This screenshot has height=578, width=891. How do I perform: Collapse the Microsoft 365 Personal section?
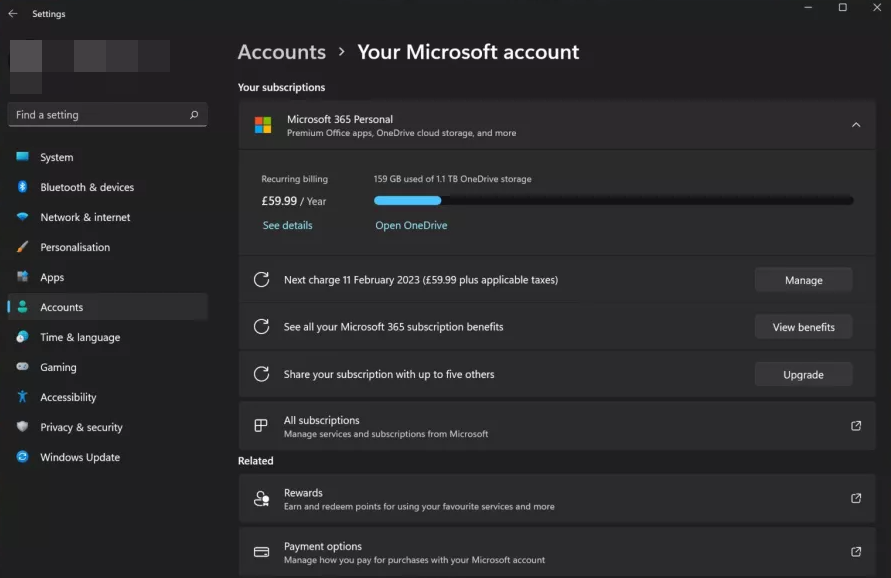(x=856, y=125)
